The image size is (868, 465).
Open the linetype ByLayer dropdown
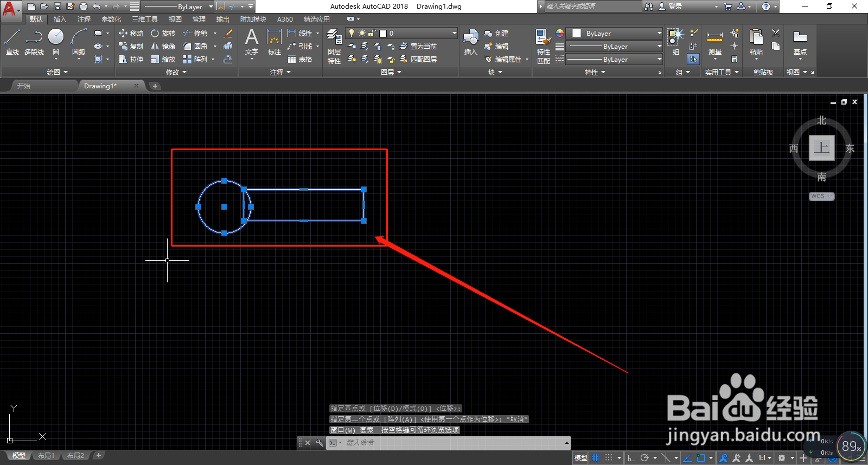click(615, 60)
